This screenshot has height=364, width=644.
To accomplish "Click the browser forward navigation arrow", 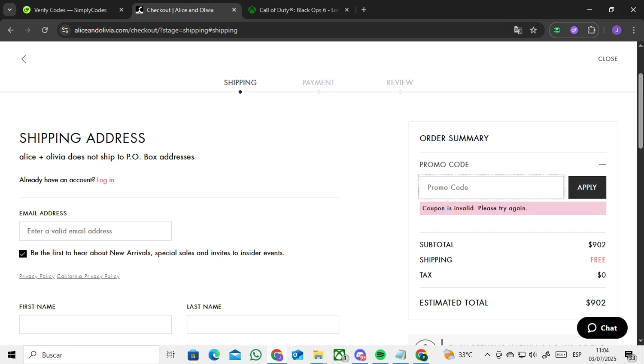I will point(27,30).
